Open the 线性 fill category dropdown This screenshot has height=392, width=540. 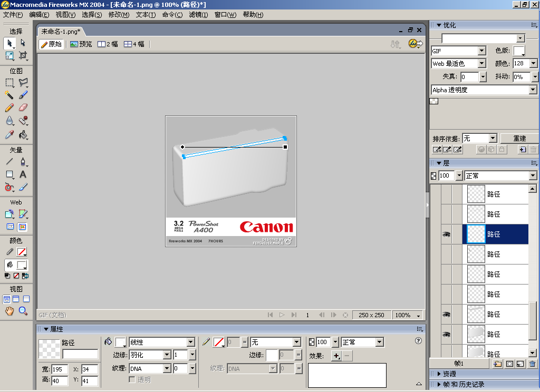(x=191, y=342)
